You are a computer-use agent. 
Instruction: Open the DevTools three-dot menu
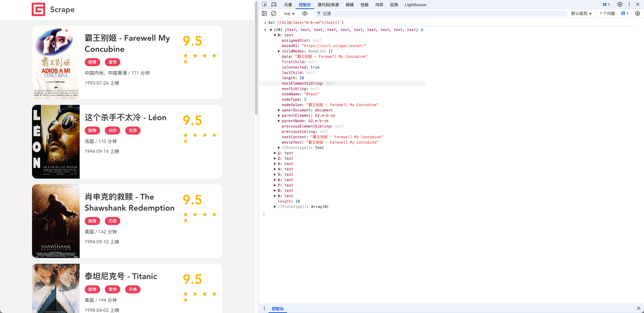(629, 5)
